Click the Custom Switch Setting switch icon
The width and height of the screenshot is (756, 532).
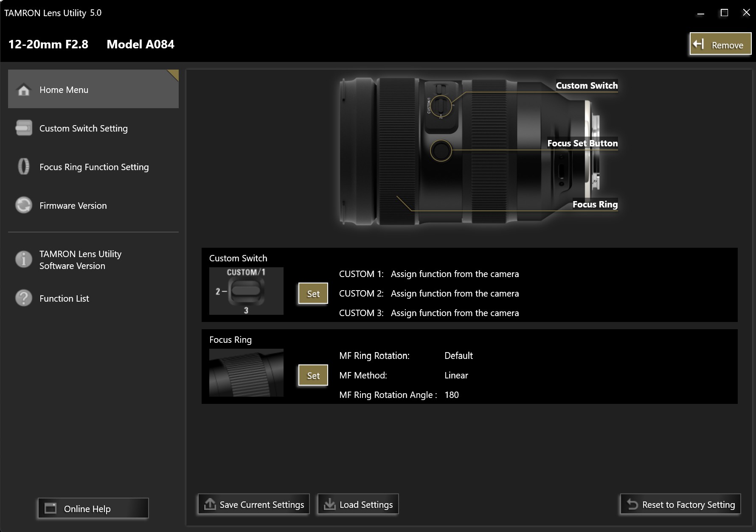[x=24, y=128]
